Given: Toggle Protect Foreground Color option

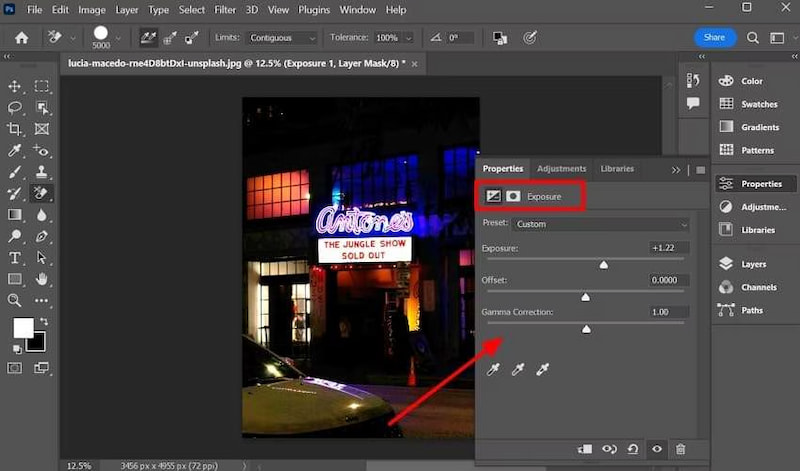Looking at the screenshot, I should point(500,38).
